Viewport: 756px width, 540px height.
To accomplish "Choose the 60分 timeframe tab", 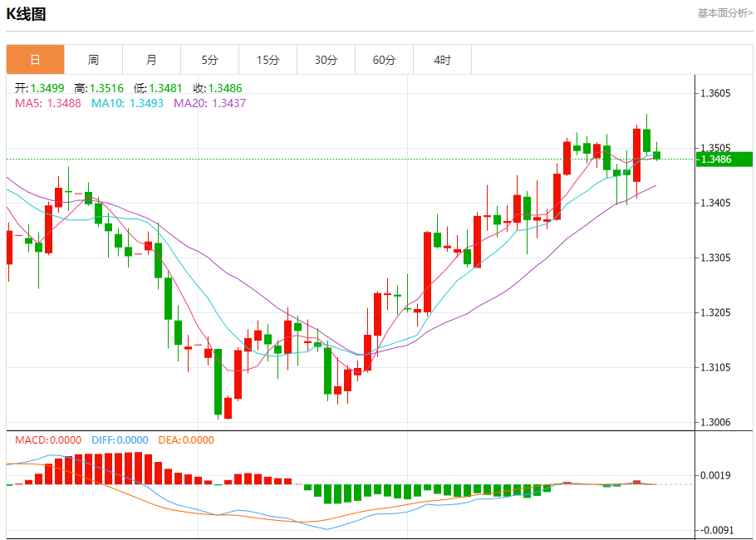I will pos(384,60).
